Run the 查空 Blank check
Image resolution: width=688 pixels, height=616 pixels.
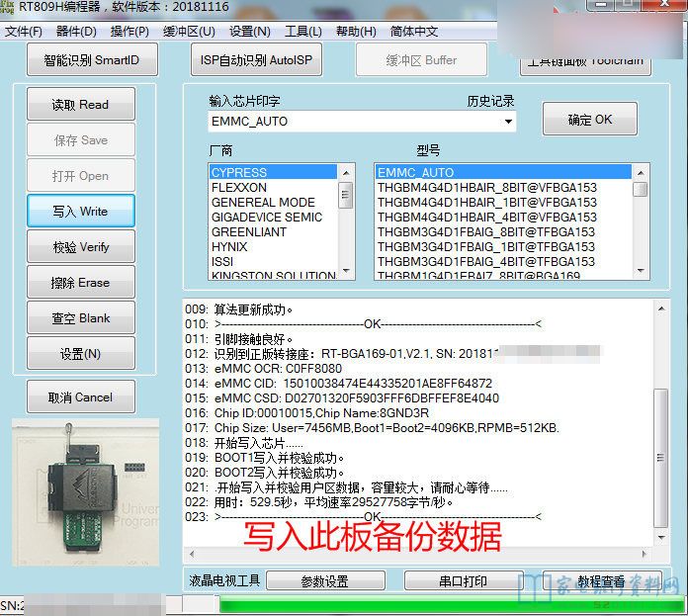click(x=80, y=318)
